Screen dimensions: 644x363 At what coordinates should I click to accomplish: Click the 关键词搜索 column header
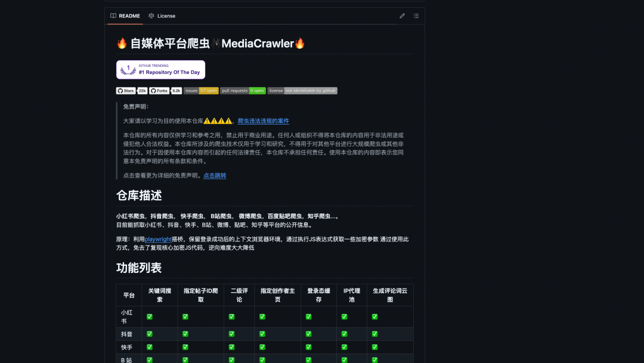point(160,295)
